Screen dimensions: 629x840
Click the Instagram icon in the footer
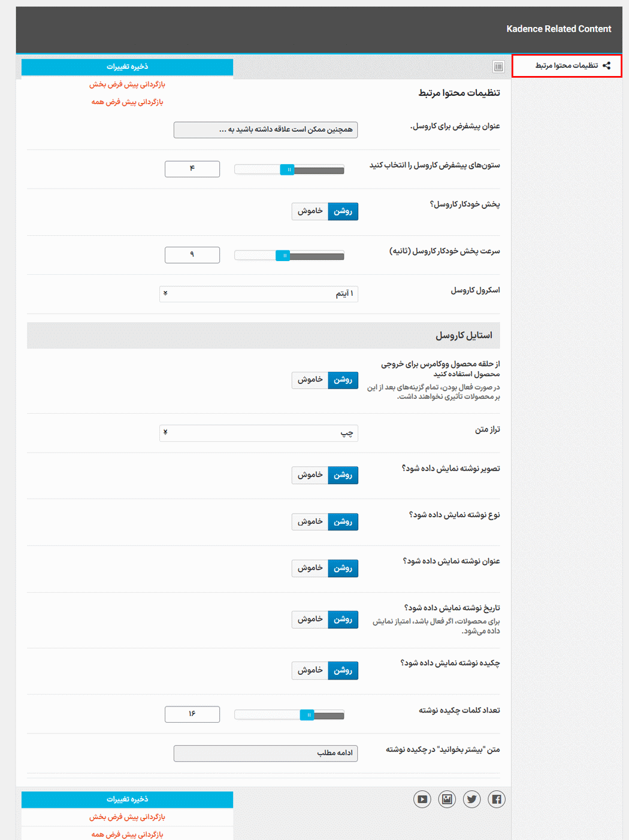(447, 799)
